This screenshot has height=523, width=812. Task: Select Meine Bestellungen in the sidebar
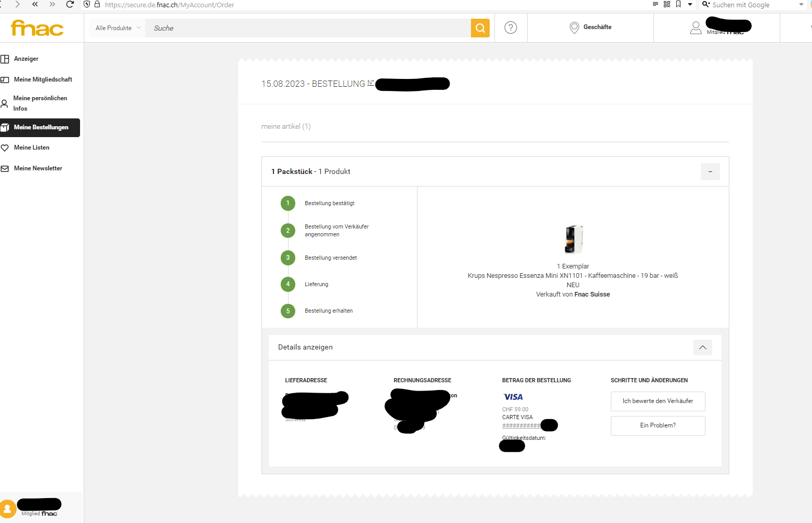(40, 128)
